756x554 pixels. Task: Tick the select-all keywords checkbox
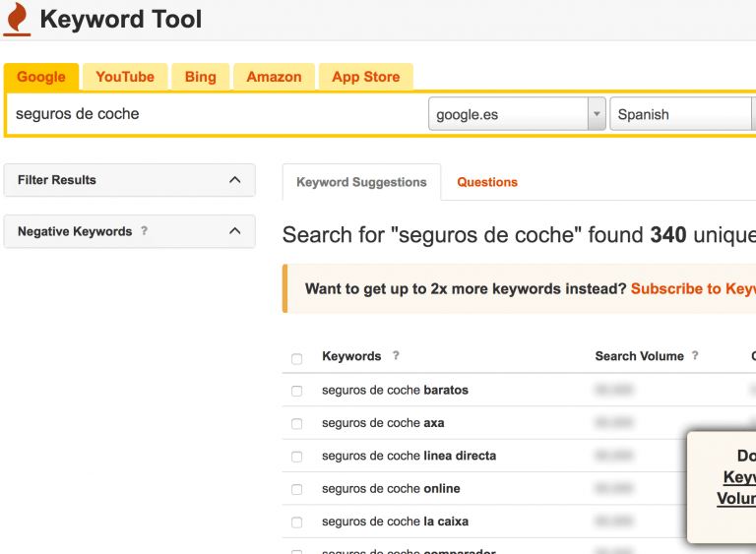(x=297, y=358)
